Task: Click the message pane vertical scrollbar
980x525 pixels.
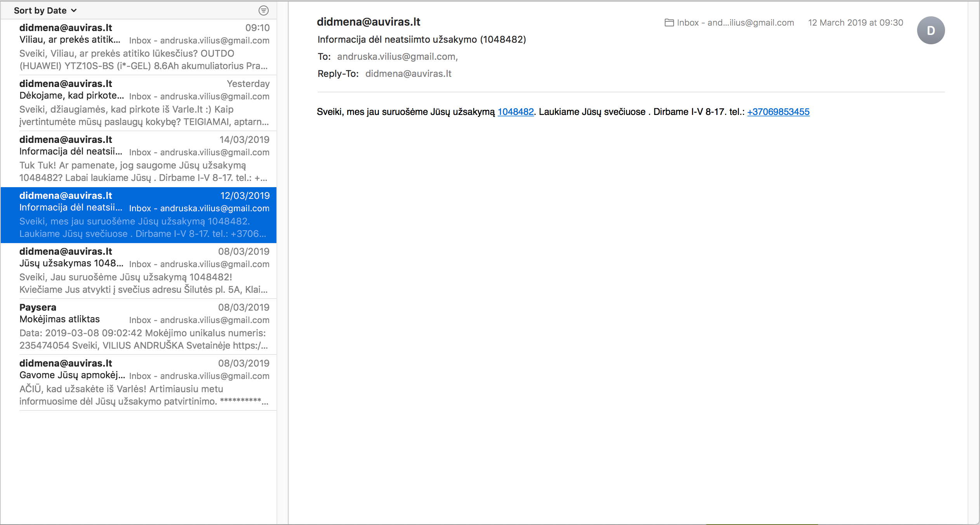Action: 974,262
